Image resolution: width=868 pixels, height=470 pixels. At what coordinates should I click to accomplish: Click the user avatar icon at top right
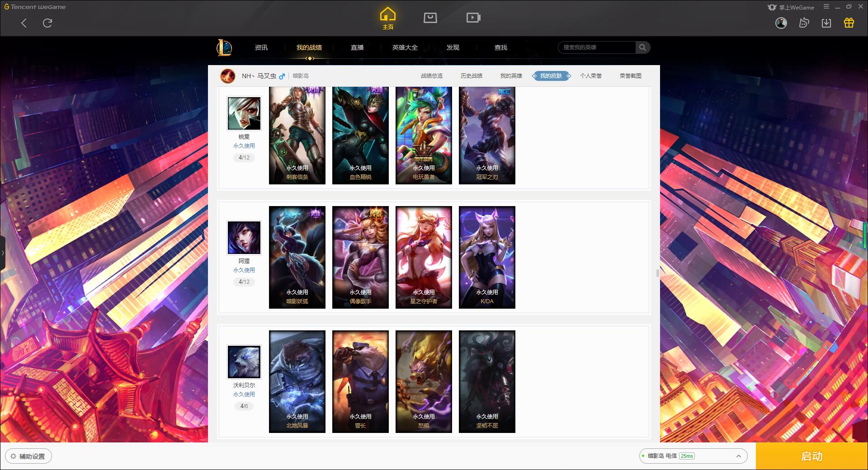(x=781, y=23)
